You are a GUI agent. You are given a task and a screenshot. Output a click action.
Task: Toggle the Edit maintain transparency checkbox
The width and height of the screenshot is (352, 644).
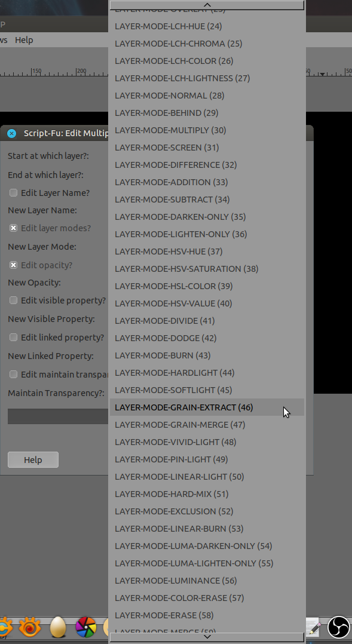tap(14, 374)
